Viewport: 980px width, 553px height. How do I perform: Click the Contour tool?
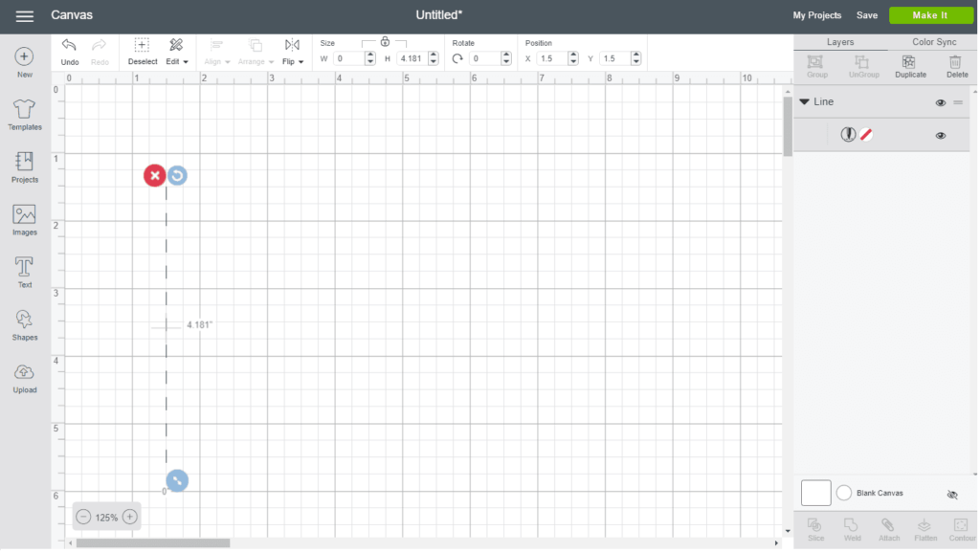pos(962,530)
